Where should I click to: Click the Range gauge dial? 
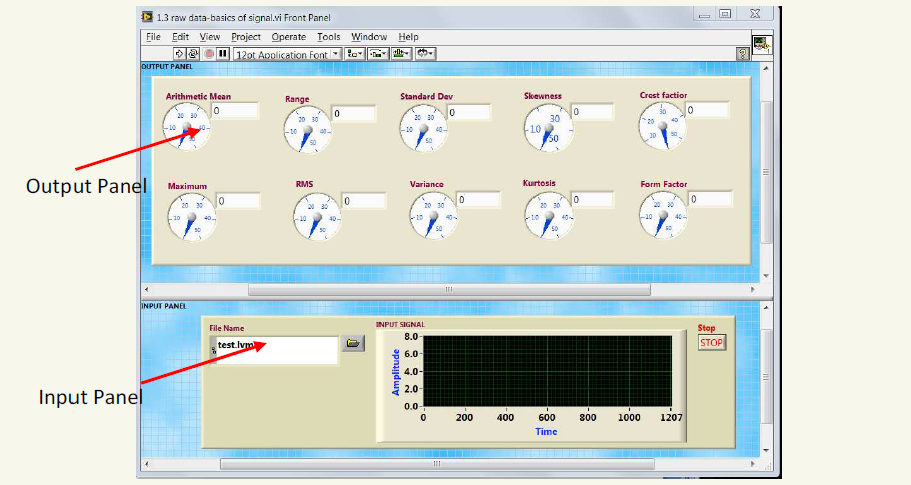(307, 130)
